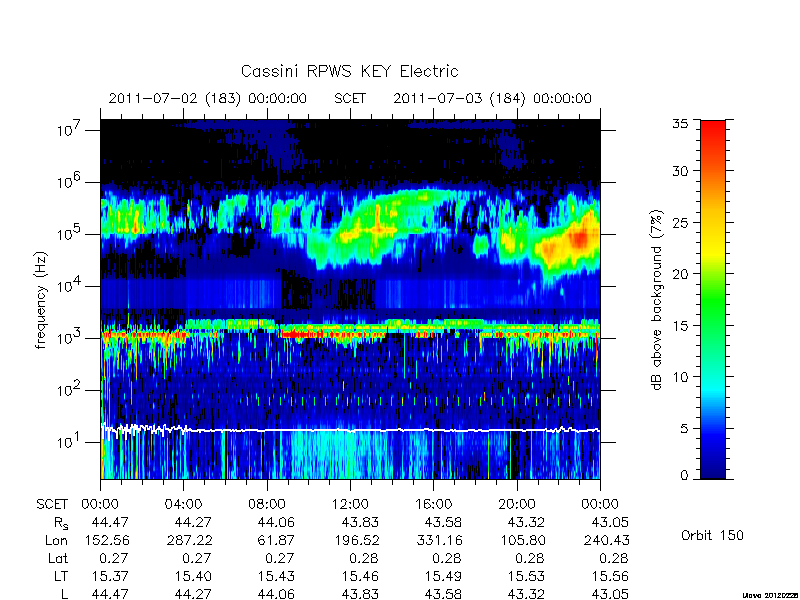Click '43.05' in the L row

click(x=610, y=594)
